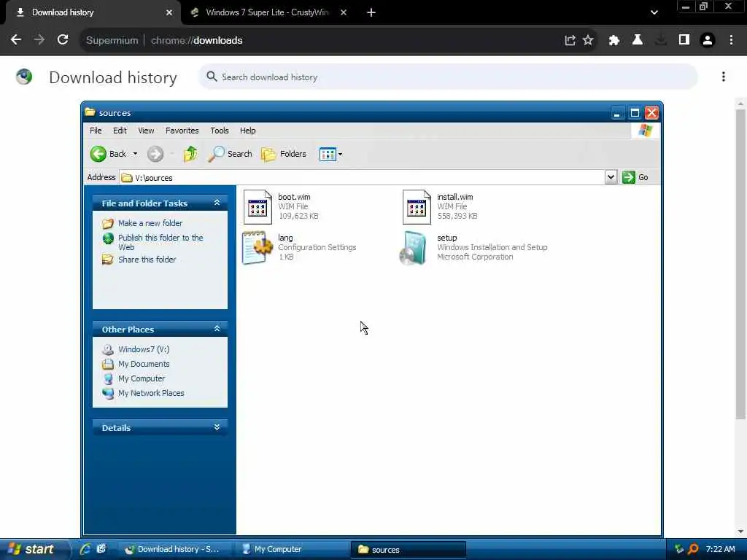The image size is (747, 560).
Task: Select the setup application icon
Action: click(413, 248)
